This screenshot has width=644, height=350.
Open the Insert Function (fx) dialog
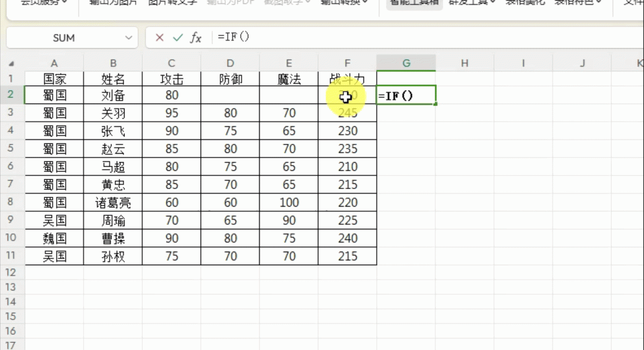(x=195, y=38)
